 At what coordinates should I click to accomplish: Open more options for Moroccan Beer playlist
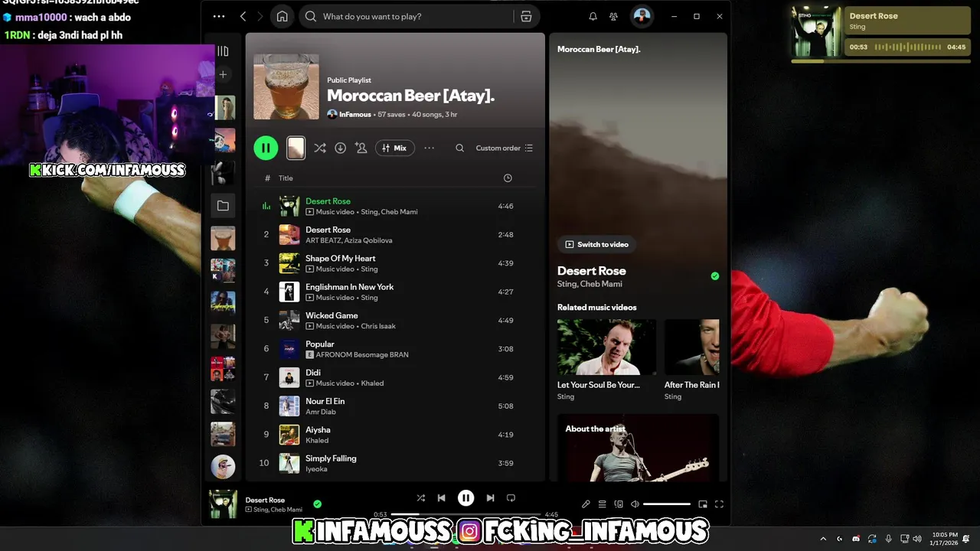point(429,148)
